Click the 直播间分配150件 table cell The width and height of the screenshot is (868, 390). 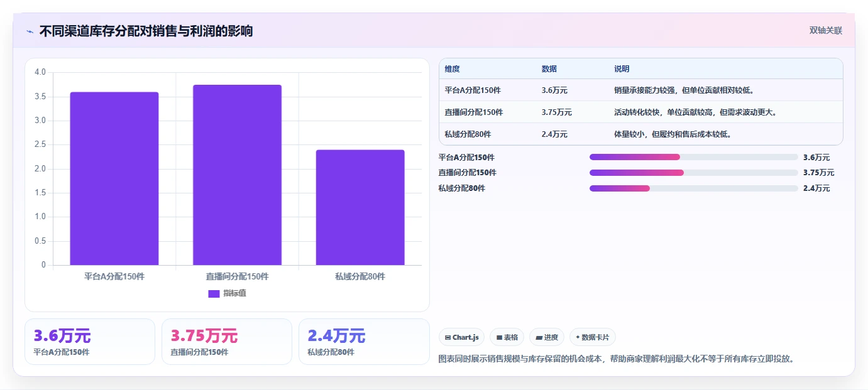473,112
